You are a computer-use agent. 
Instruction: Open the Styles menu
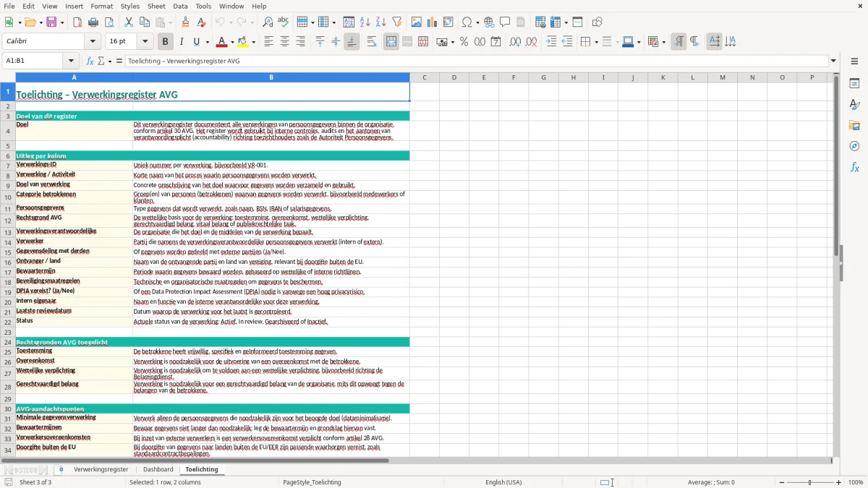(x=130, y=6)
